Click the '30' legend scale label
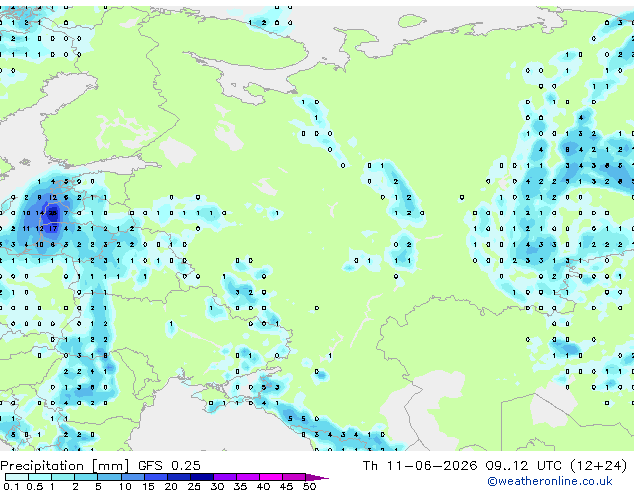The width and height of the screenshot is (634, 490). (217, 486)
